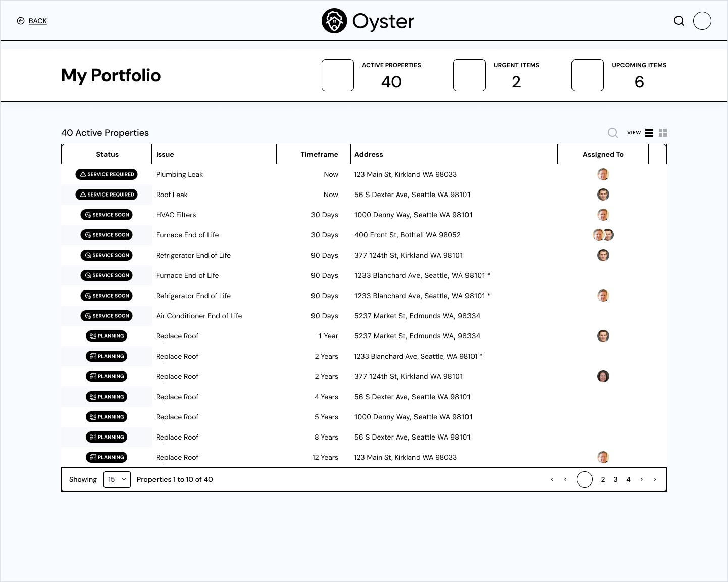This screenshot has width=728, height=582.
Task: Switch to grid view
Action: coord(663,133)
